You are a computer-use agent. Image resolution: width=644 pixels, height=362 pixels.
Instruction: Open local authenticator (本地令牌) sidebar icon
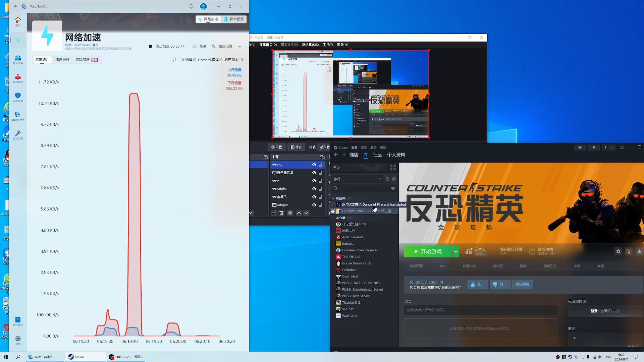18,97
